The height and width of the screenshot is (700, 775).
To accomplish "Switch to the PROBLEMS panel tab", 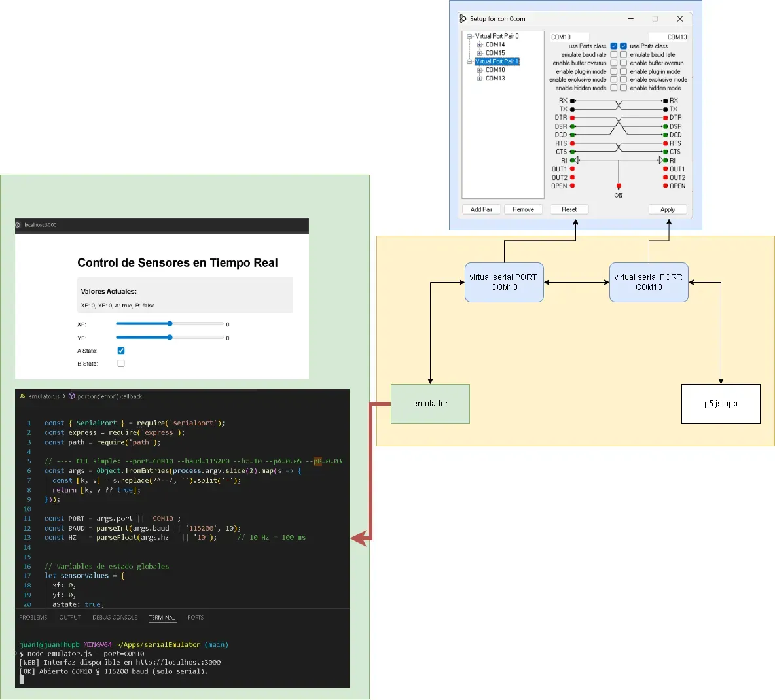I will (x=33, y=618).
